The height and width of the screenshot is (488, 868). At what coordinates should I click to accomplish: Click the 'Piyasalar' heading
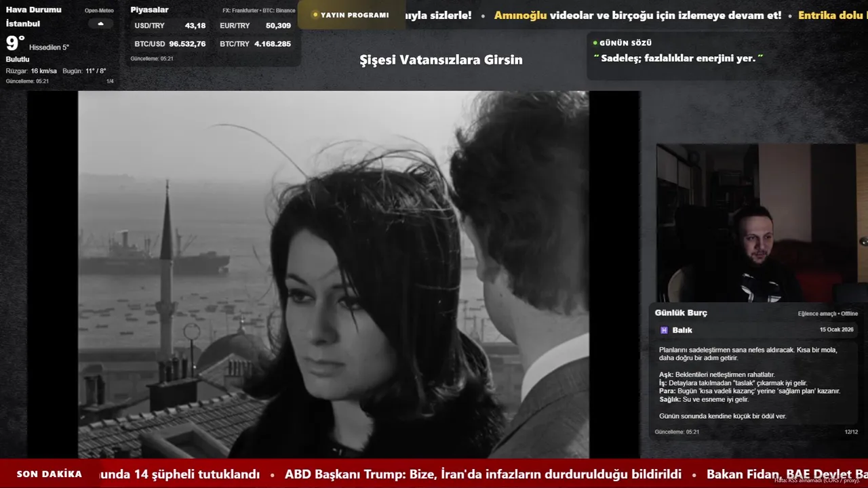[x=149, y=9]
